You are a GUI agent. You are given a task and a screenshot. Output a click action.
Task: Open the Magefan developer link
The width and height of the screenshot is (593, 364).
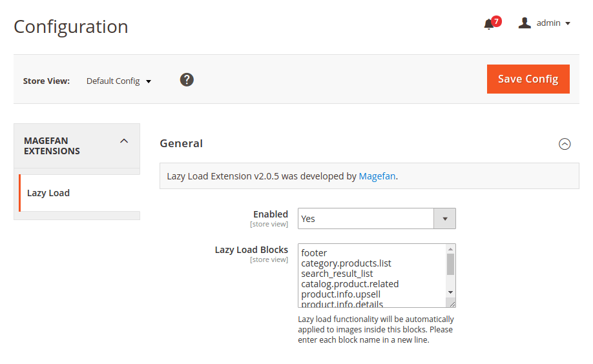pyautogui.click(x=377, y=176)
